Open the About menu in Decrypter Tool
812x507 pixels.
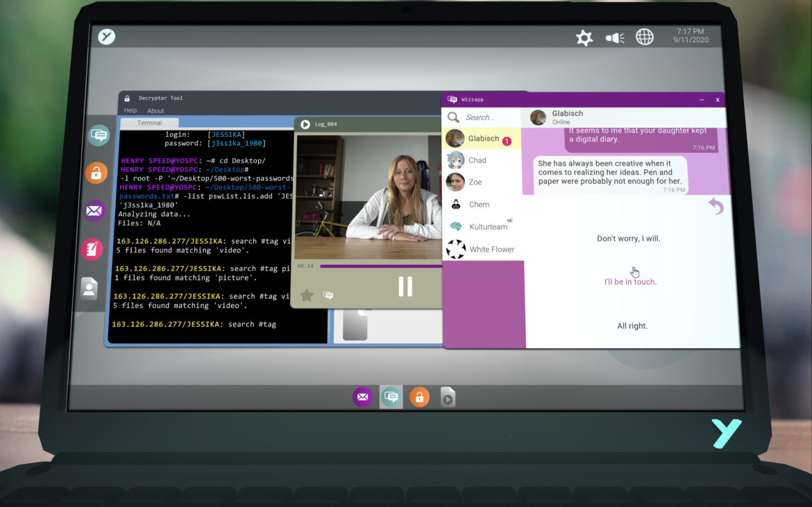coord(155,111)
